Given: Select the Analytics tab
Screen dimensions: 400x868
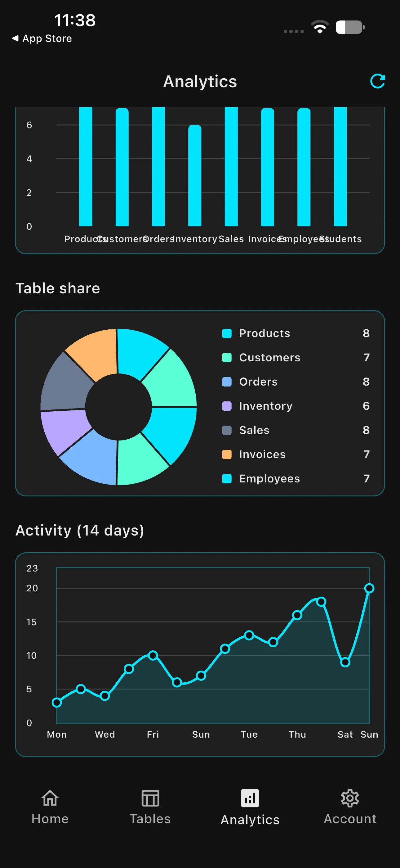Looking at the screenshot, I should (250, 807).
